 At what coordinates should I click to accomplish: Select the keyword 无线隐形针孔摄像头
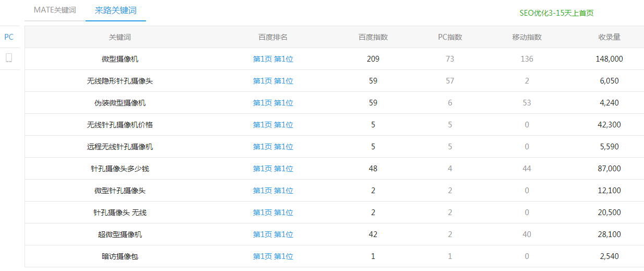tap(120, 81)
